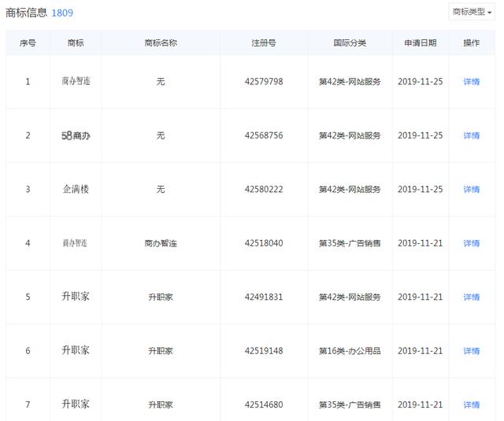504x421 pixels.
Task: Click trademark name 升职家 in row 6
Action: [x=161, y=351]
